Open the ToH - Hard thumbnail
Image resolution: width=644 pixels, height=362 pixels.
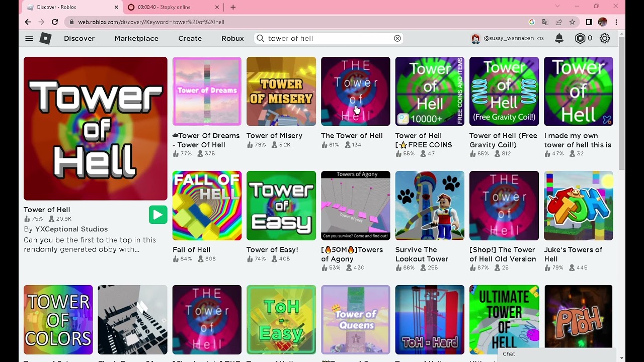tap(430, 320)
